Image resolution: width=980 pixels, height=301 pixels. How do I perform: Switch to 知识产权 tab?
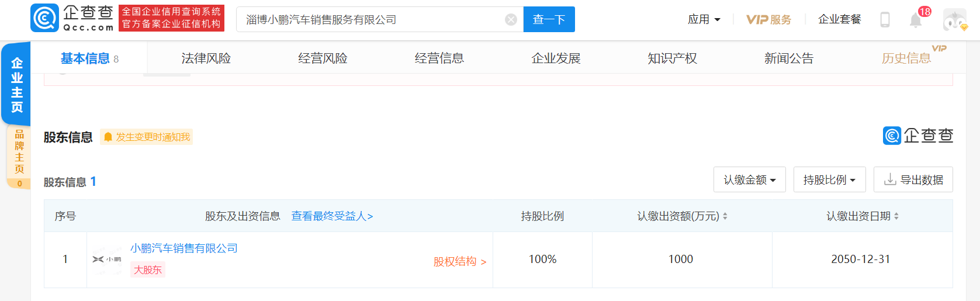click(673, 58)
